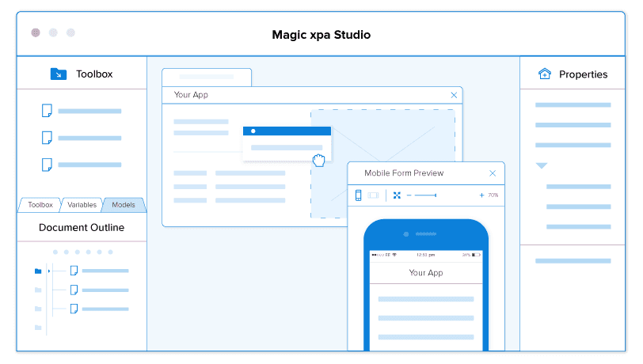Image resolution: width=643 pixels, height=364 pixels.
Task: Open the Toolbox tab
Action: (40, 205)
